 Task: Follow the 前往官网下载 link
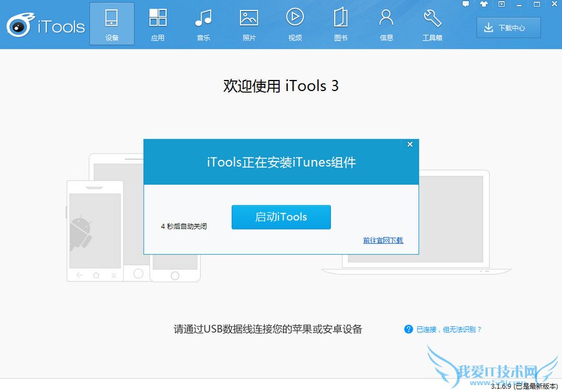383,240
